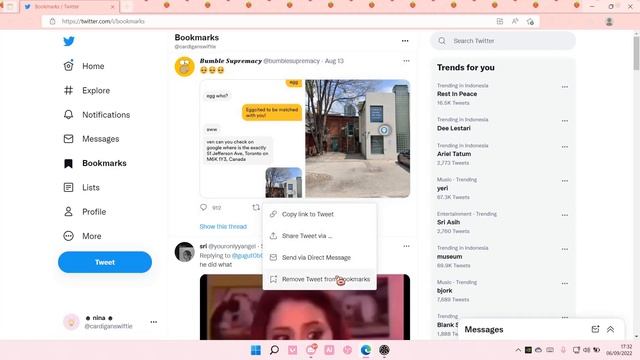Open more options on sri's tweet
Image resolution: width=640 pixels, height=360 pixels.
point(406,246)
